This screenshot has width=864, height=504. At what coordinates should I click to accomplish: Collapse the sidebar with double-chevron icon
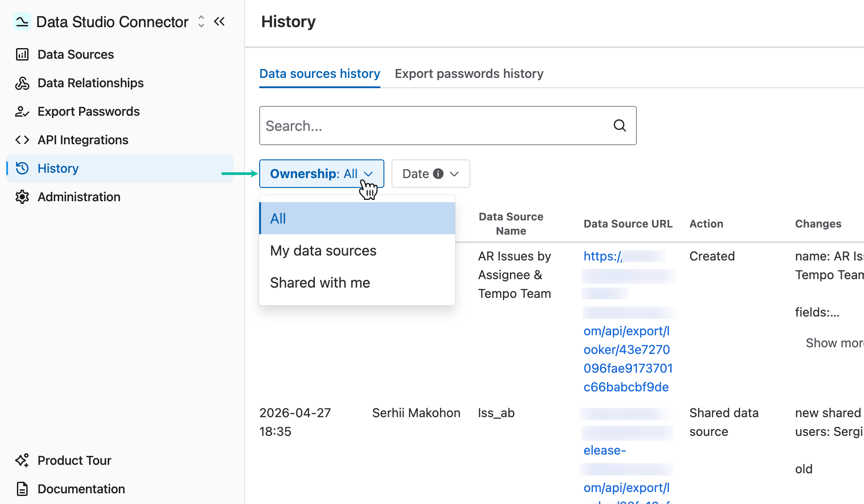coord(220,21)
